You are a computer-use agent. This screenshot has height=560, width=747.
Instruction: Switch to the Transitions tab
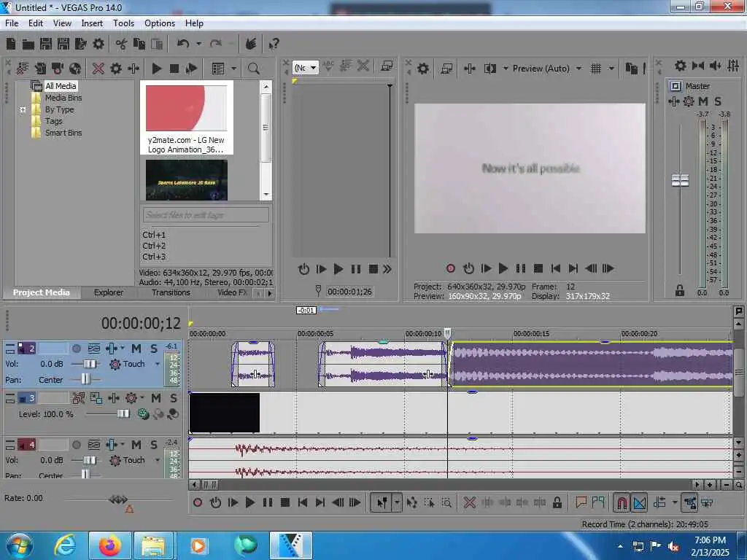pyautogui.click(x=171, y=292)
